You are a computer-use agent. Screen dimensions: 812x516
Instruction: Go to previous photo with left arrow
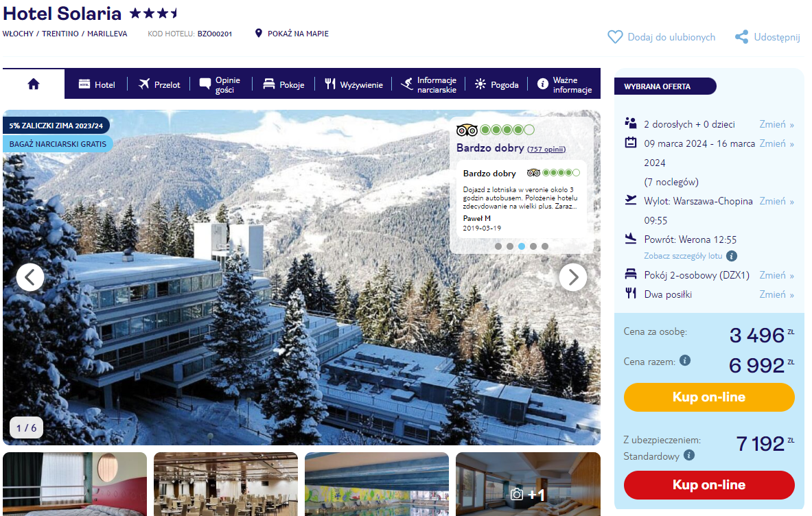click(x=30, y=277)
